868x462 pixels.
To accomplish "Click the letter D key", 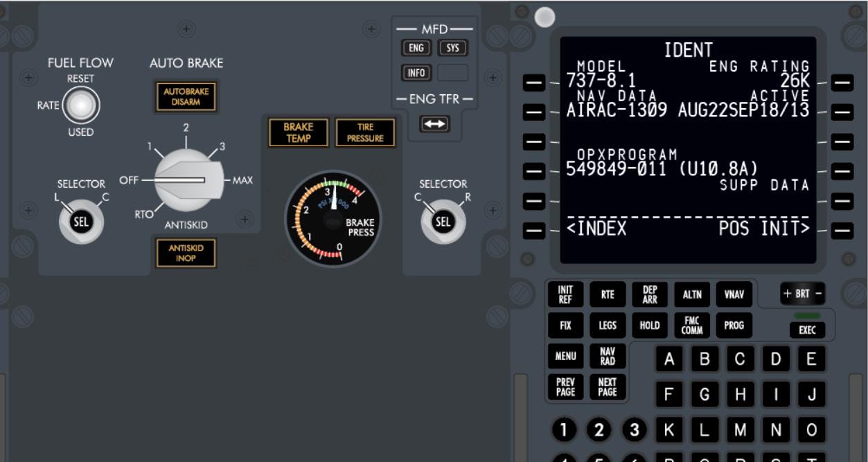I will 776,359.
